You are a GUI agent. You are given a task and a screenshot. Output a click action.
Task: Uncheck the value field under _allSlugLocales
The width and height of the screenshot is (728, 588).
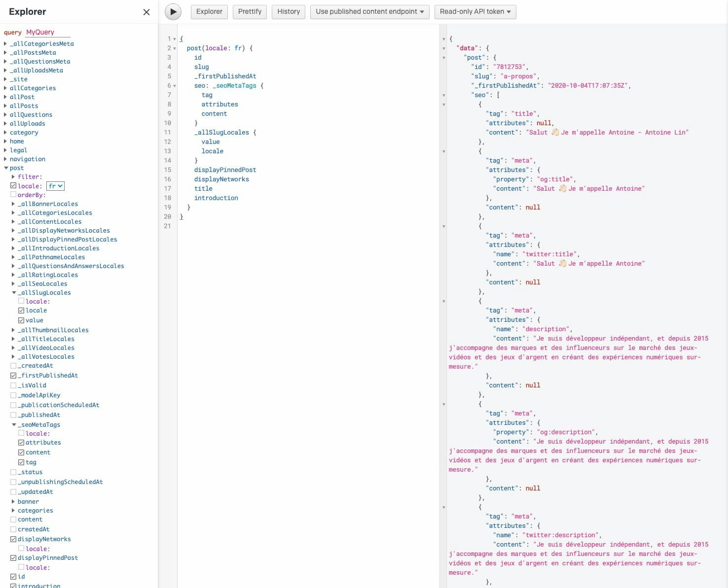click(x=21, y=320)
